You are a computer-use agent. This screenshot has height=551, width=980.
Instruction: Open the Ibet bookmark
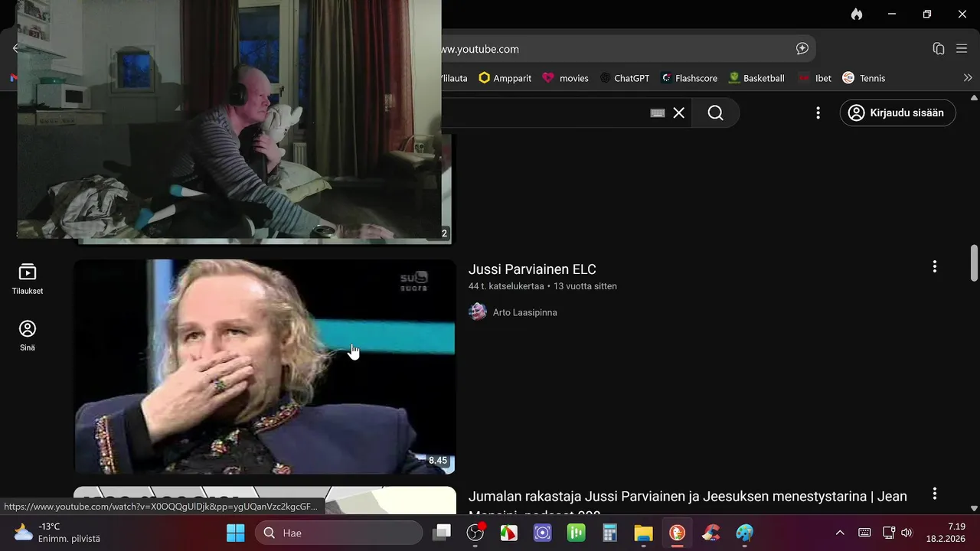click(815, 78)
